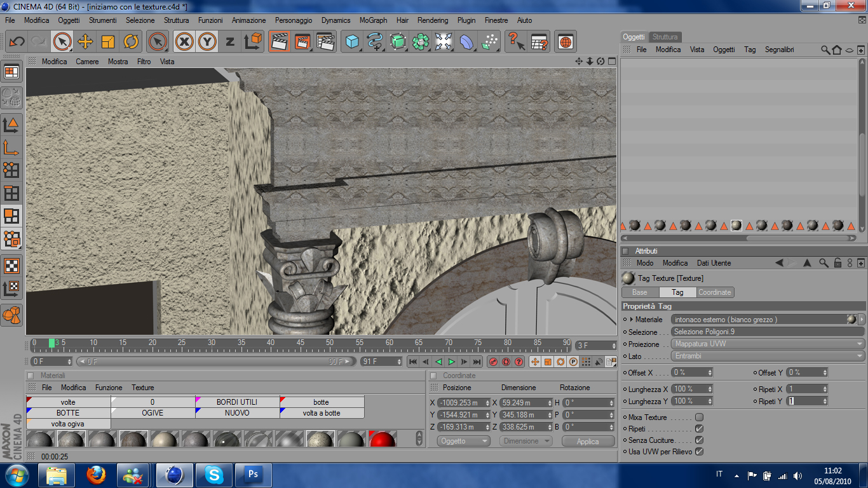Click the Lunghezza X stepper arrows

[x=710, y=389]
